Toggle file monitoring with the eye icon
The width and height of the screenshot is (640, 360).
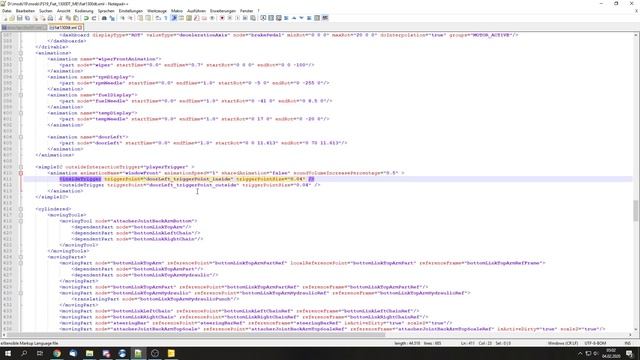tap(212, 18)
